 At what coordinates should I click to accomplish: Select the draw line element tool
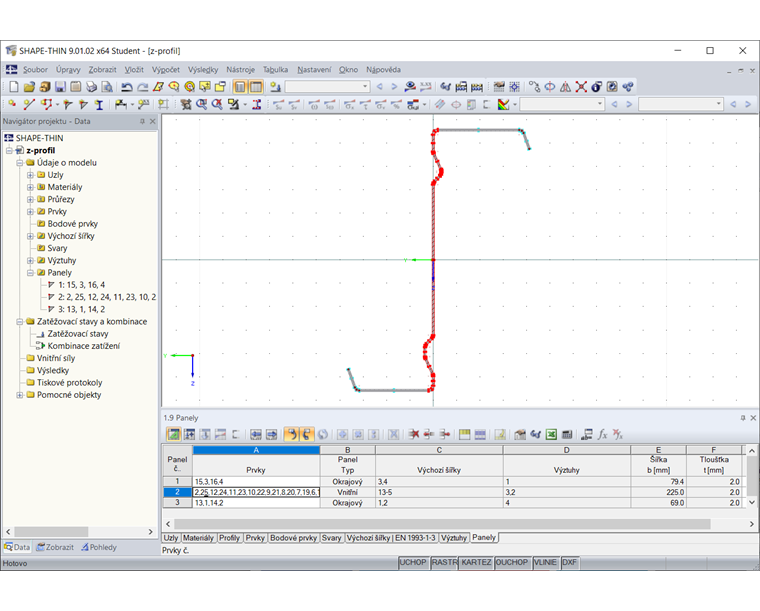[x=29, y=104]
